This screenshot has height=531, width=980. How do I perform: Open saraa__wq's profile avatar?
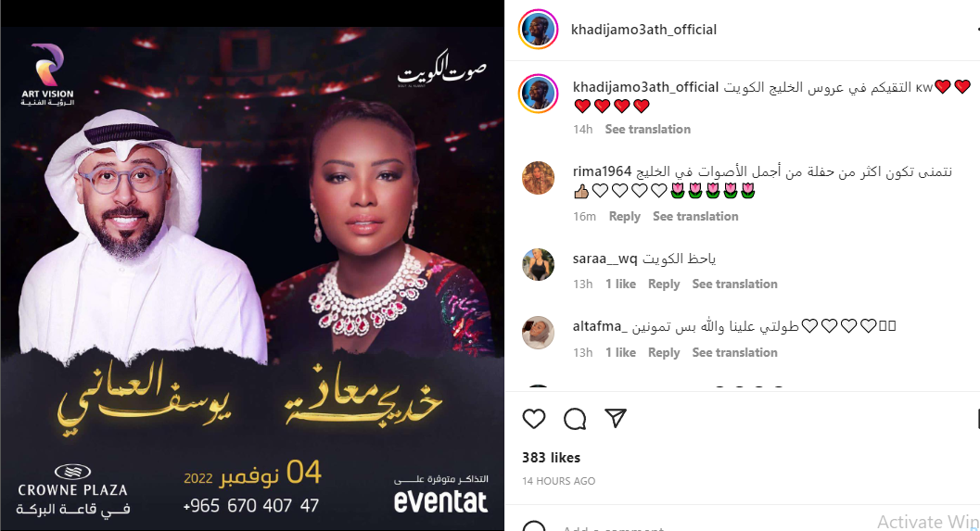pos(538,265)
